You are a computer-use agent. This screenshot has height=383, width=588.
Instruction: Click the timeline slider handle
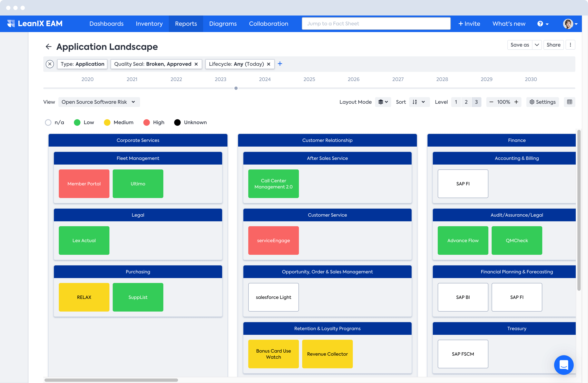point(236,88)
